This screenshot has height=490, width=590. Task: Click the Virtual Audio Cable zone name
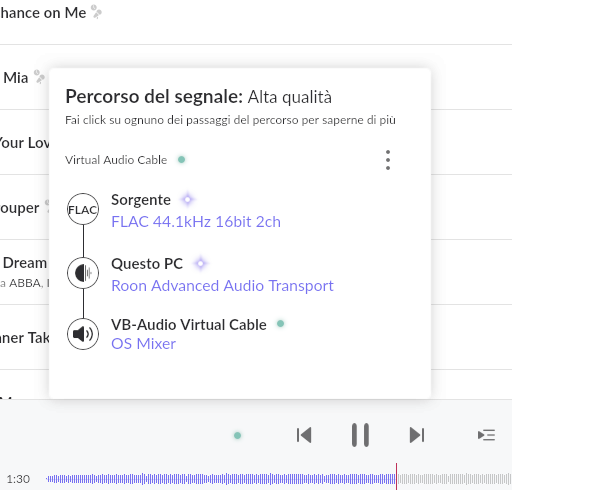click(x=116, y=160)
